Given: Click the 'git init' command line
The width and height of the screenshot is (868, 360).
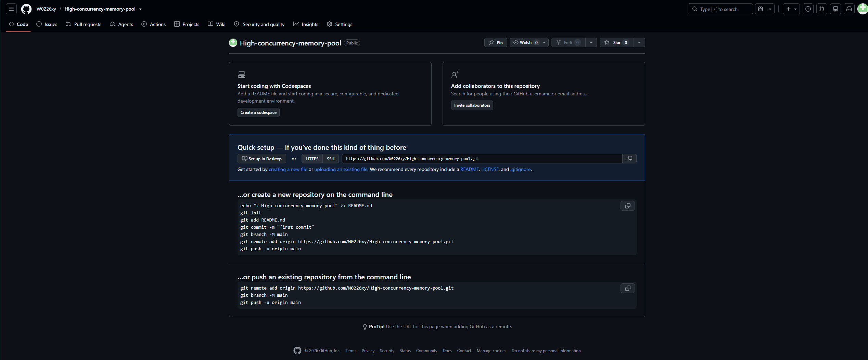Looking at the screenshot, I should click(x=251, y=213).
